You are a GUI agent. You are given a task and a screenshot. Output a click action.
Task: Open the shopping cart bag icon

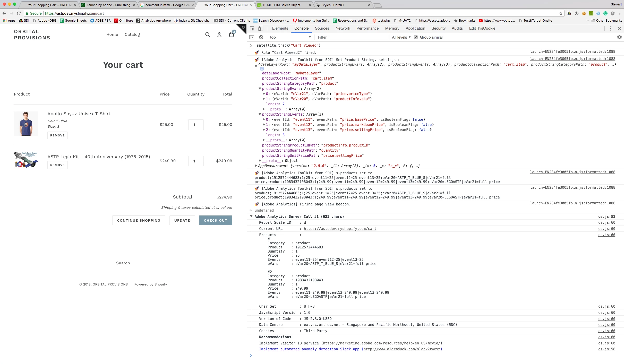(x=232, y=34)
